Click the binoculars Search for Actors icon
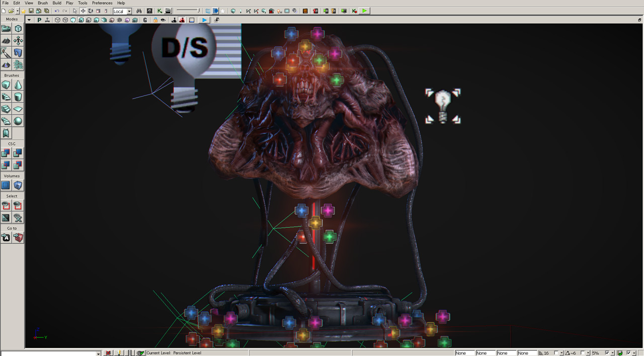The image size is (644, 356). click(139, 11)
